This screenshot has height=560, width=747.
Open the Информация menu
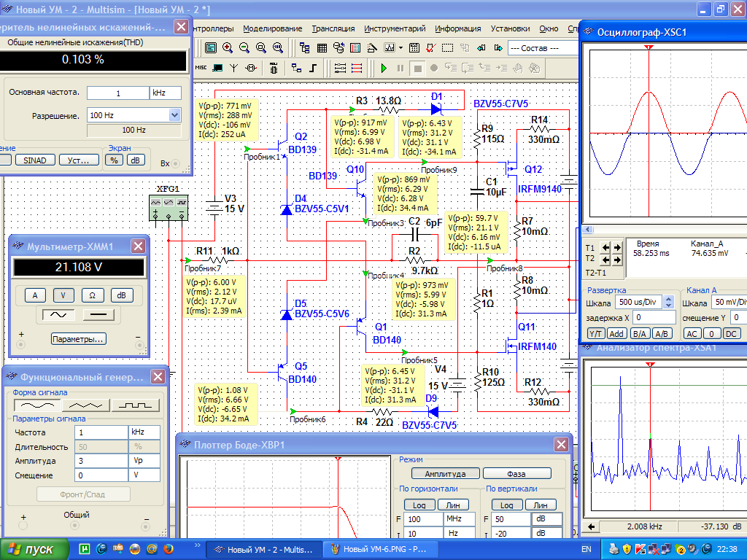point(458,28)
